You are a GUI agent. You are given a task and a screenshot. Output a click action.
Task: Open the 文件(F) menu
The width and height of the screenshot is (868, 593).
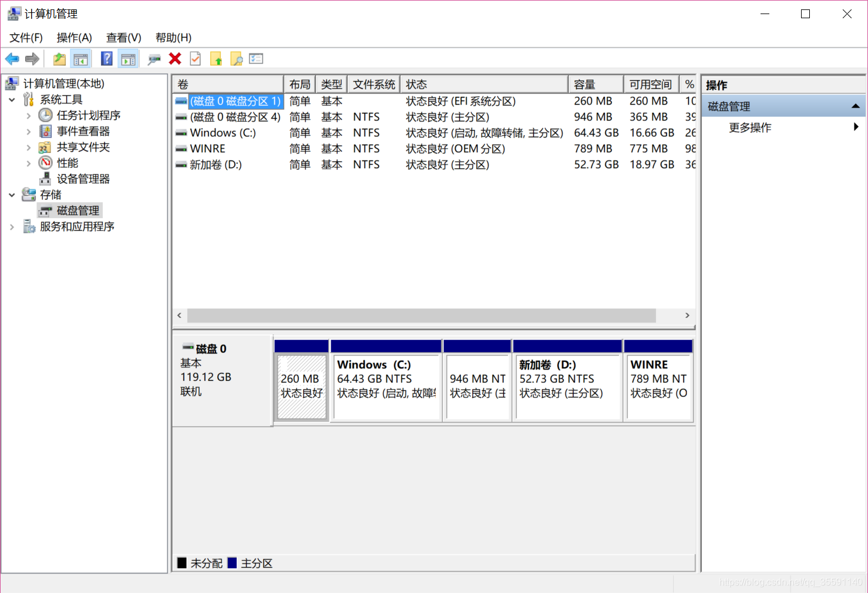(26, 38)
